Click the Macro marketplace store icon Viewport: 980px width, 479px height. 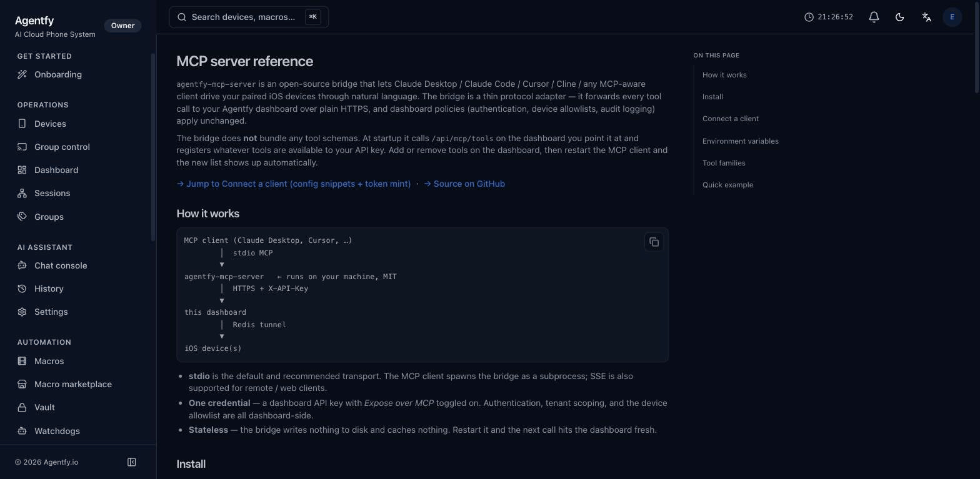click(22, 384)
